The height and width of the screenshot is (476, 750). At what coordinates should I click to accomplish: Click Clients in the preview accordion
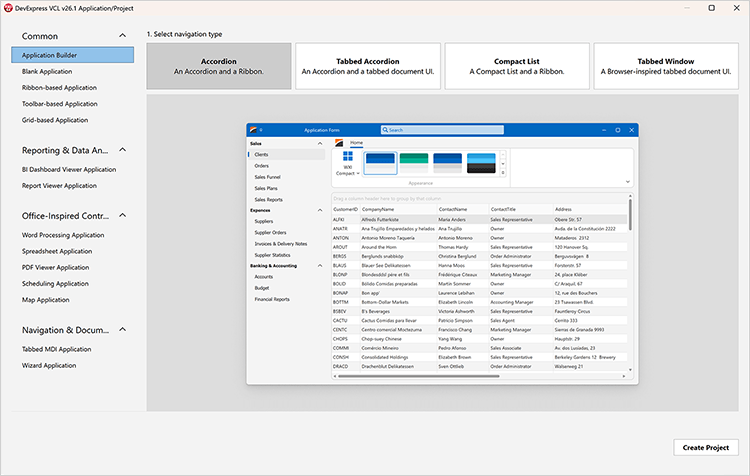(x=287, y=155)
